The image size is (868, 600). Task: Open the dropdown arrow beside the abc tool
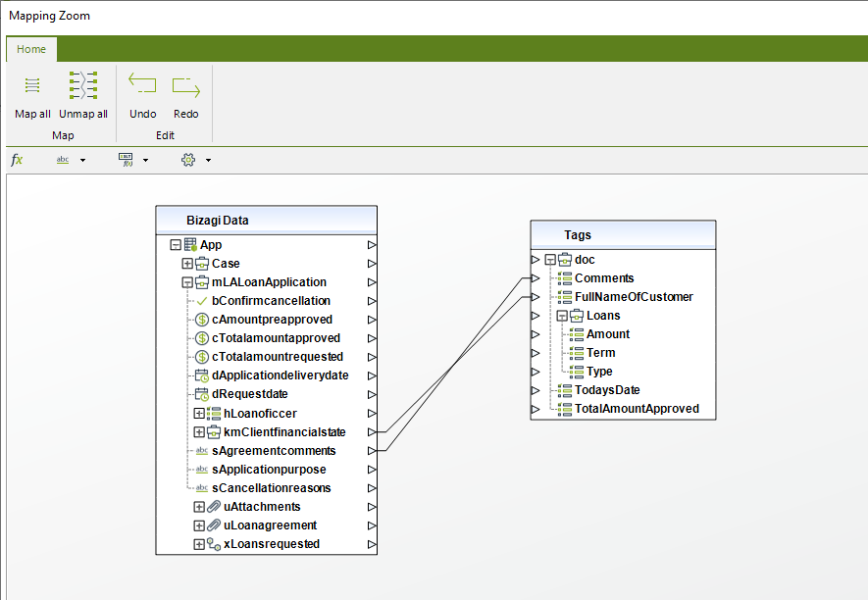click(83, 161)
